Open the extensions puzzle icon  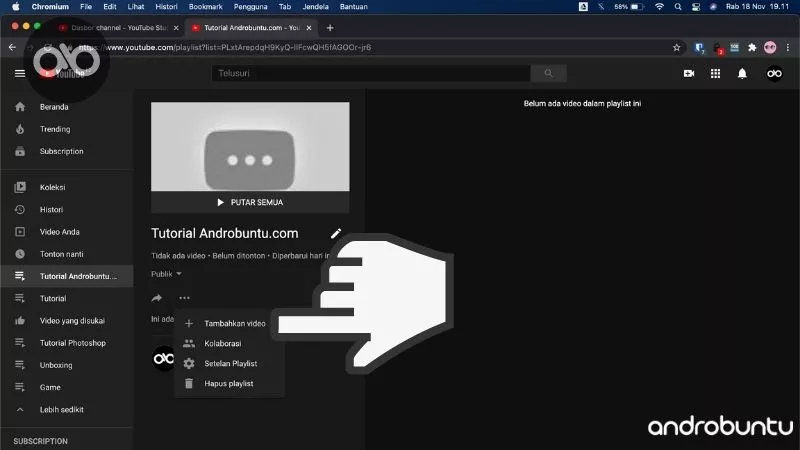tap(752, 47)
